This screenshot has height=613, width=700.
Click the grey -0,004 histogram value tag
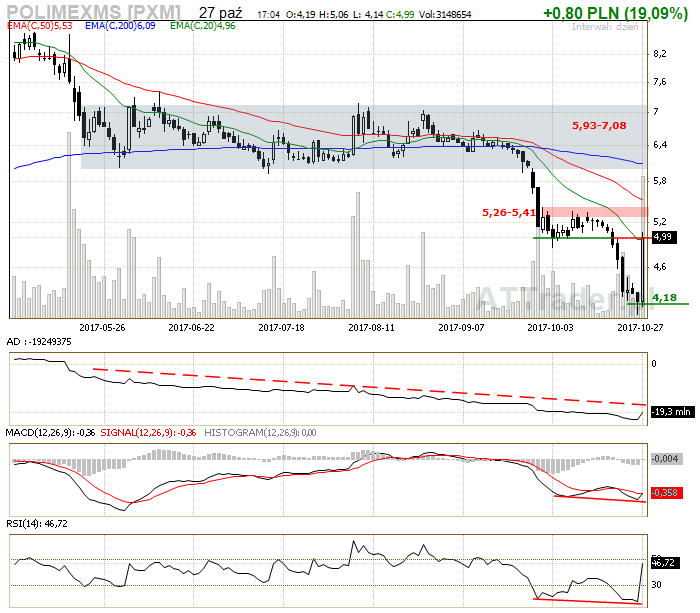667,459
